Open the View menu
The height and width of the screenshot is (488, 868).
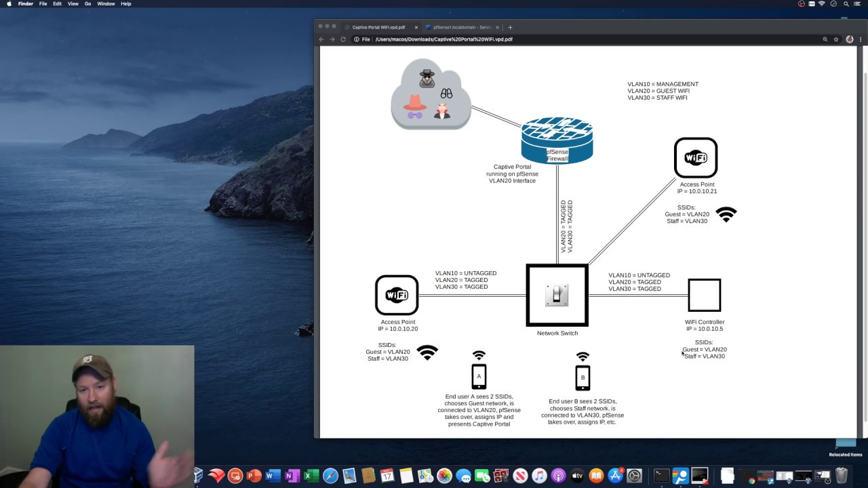coord(73,4)
